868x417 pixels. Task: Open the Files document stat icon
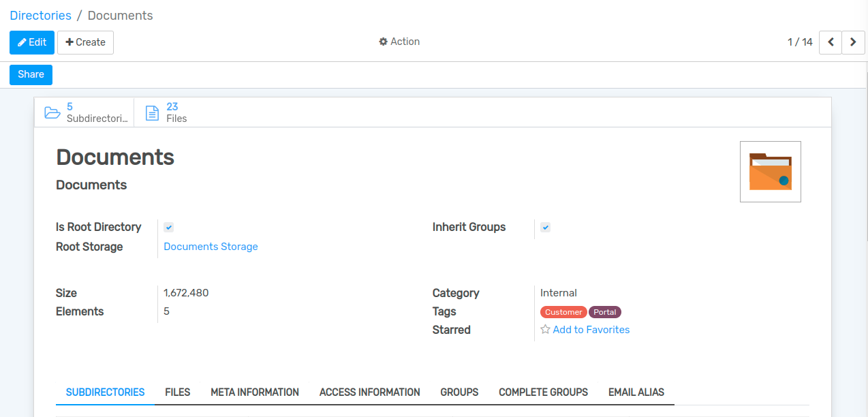tap(153, 112)
